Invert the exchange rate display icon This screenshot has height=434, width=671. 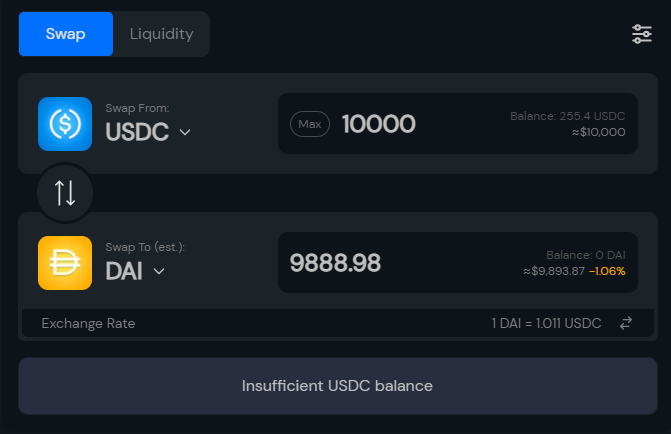pos(627,323)
